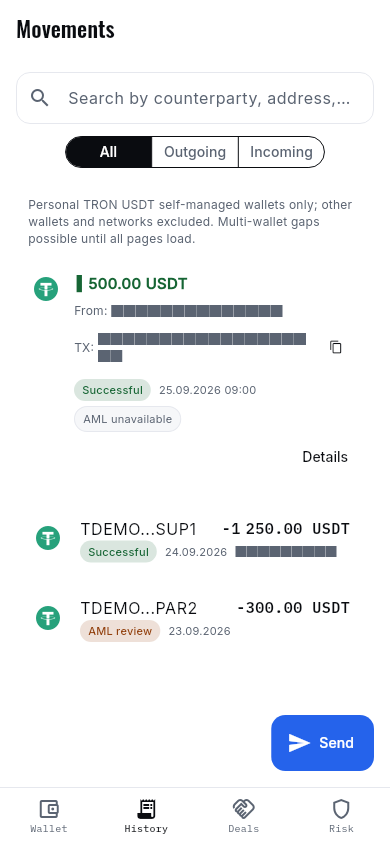This screenshot has height=844, width=390.
Task: Click Tether icon of 500.00 USDT entry
Action: click(x=46, y=289)
